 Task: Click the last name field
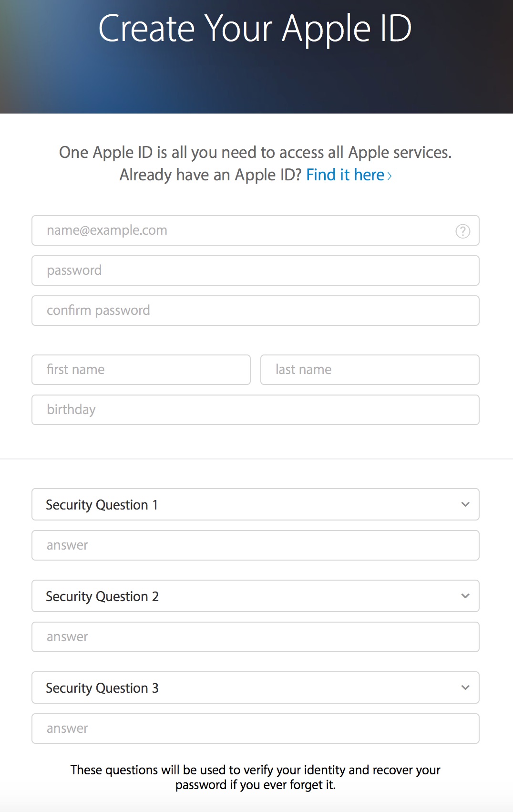point(369,370)
